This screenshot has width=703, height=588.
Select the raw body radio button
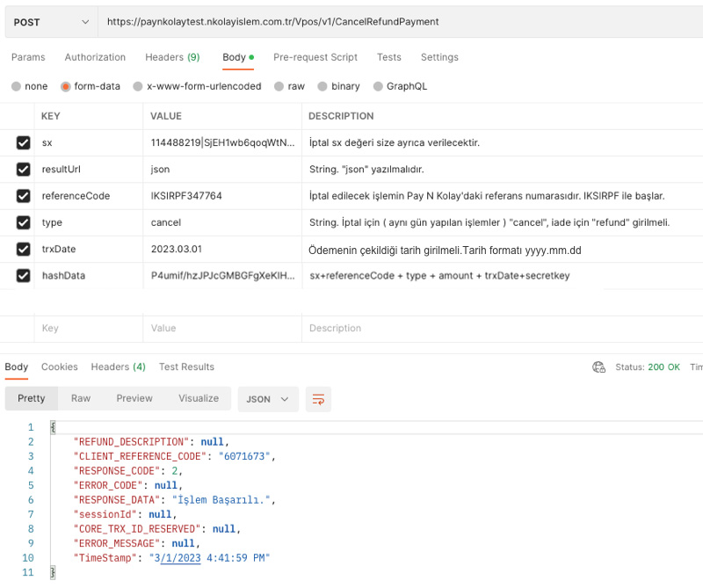tap(279, 86)
